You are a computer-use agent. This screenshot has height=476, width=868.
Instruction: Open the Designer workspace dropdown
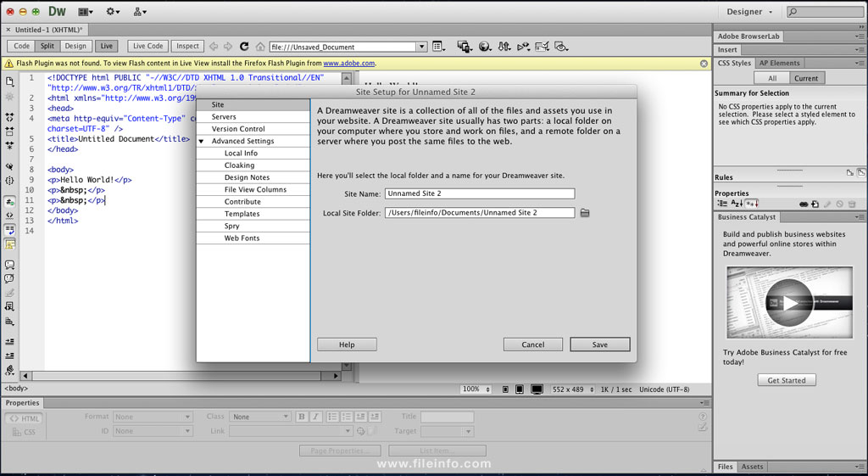[x=749, y=12]
